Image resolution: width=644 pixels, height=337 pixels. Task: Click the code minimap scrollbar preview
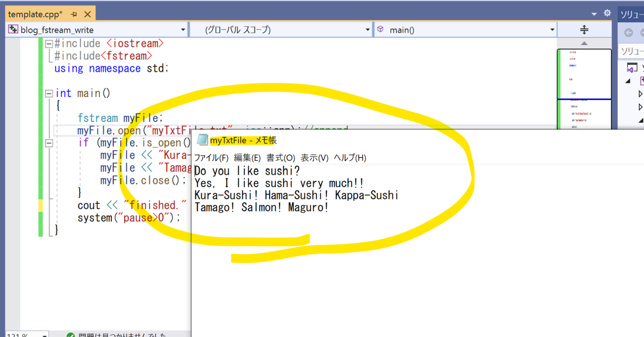[584, 89]
